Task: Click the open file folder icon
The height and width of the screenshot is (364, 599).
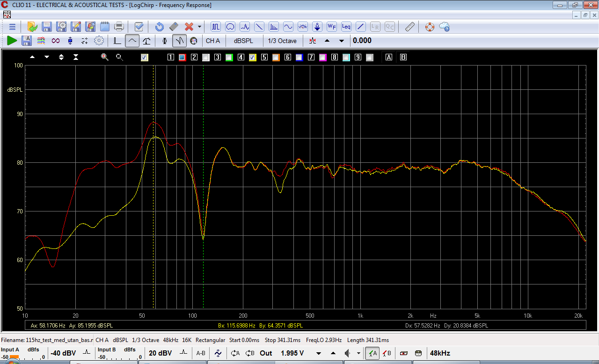Action: click(32, 27)
